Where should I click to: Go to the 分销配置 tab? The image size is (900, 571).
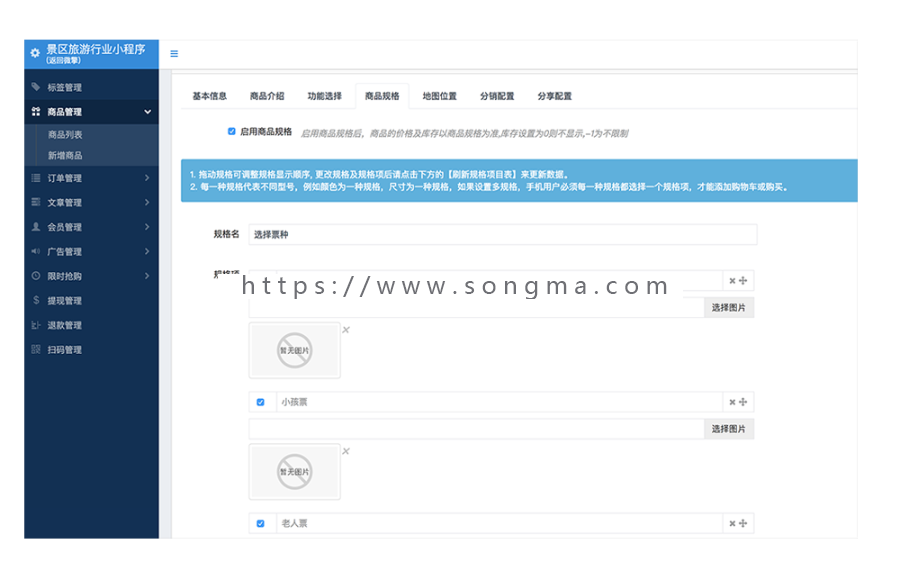[497, 96]
